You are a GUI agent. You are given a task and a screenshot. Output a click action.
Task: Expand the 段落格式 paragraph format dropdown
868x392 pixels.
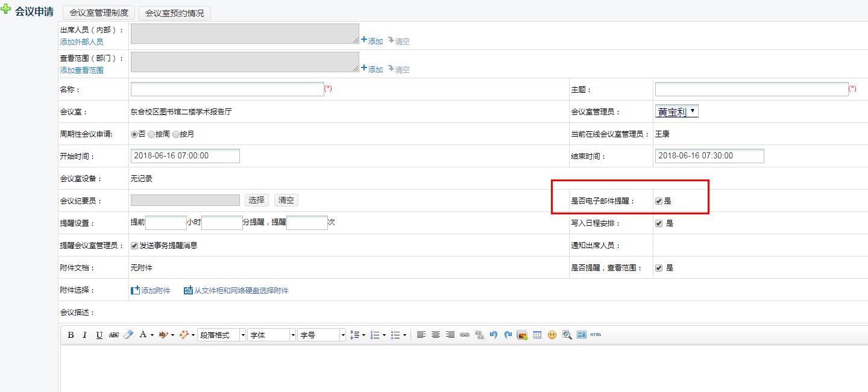pos(221,335)
